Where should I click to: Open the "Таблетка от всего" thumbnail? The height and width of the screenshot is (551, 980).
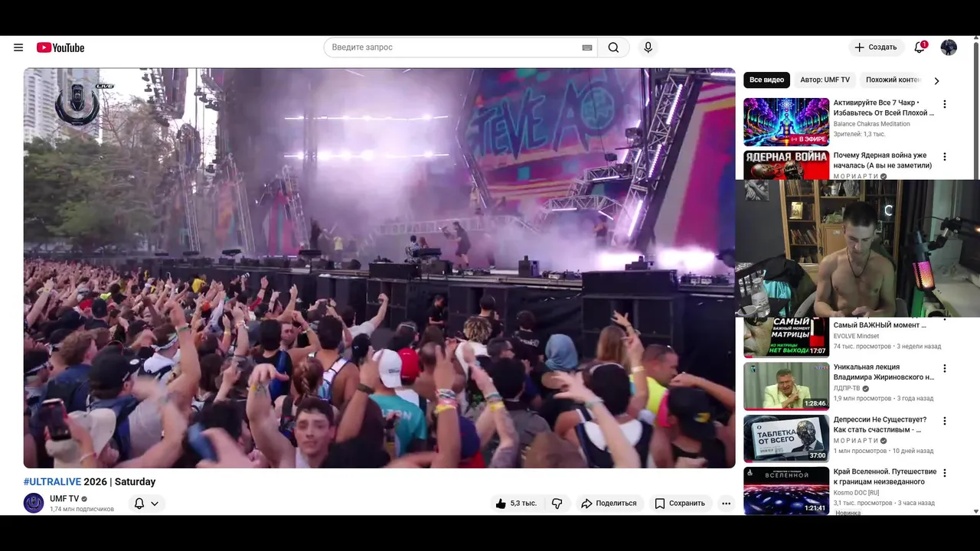coord(786,439)
